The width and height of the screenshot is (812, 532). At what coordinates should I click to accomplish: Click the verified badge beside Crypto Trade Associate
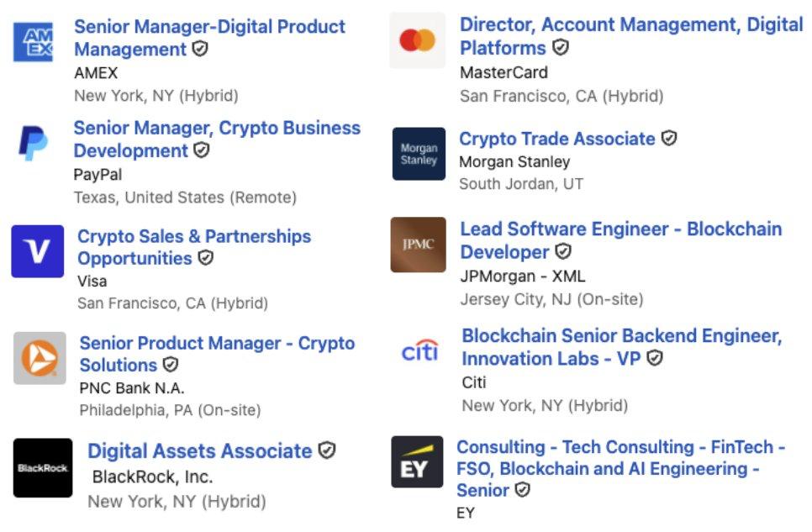(668, 138)
